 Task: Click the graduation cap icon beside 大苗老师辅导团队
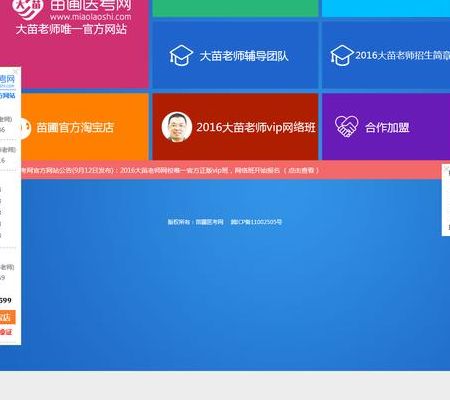coord(181,55)
